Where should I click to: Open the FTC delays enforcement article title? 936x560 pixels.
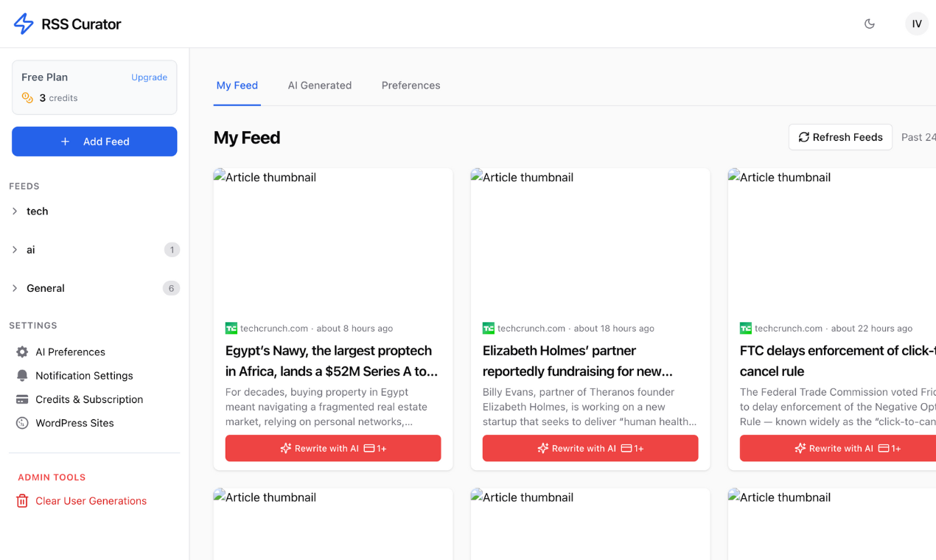[x=838, y=361]
